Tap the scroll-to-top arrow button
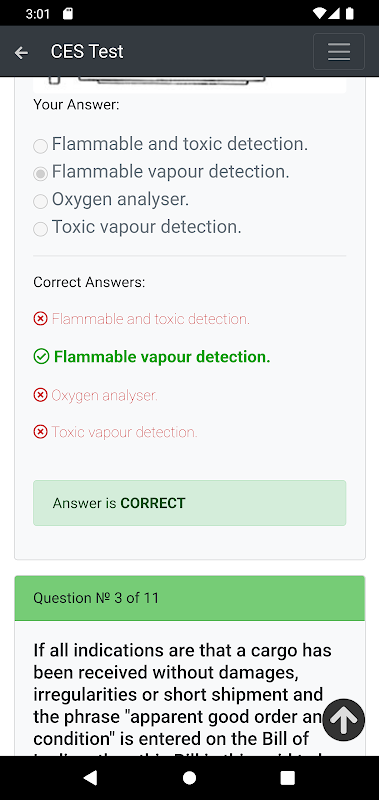The width and height of the screenshot is (379, 800). click(x=343, y=720)
